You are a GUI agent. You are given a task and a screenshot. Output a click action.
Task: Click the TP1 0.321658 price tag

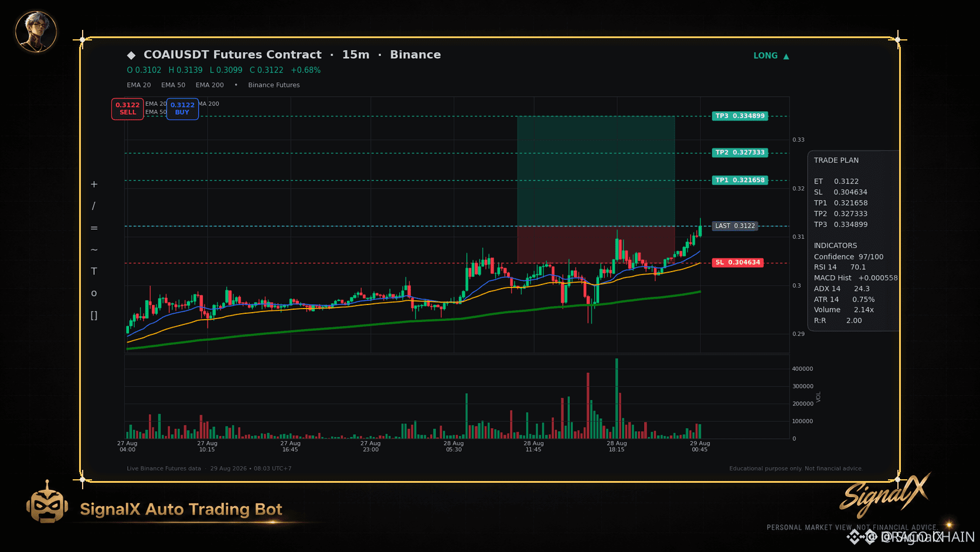pyautogui.click(x=740, y=180)
